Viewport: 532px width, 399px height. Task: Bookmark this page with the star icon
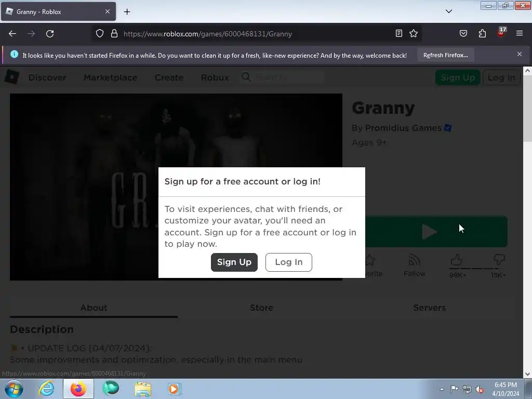pyautogui.click(x=413, y=33)
